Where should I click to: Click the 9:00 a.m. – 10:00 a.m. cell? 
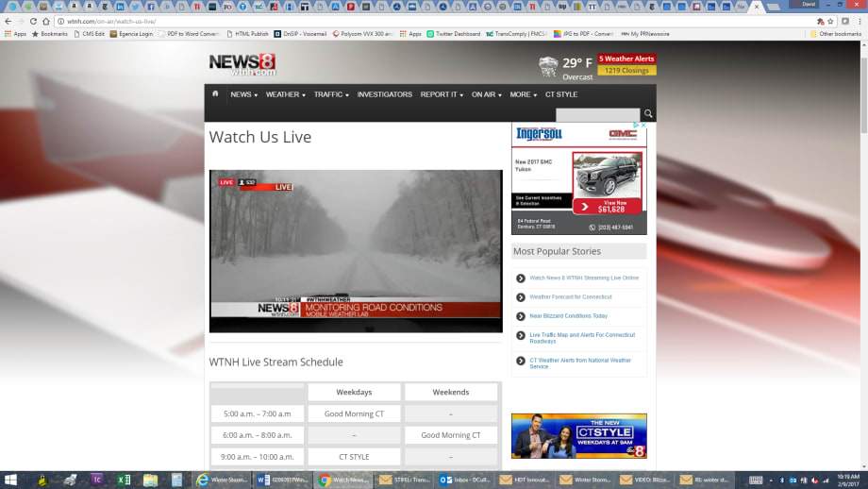click(257, 457)
